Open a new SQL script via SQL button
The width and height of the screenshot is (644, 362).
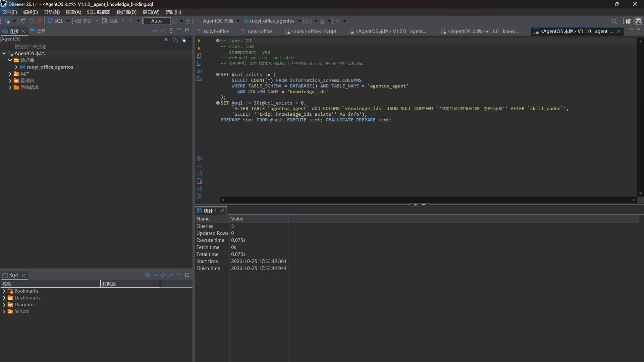click(55, 21)
